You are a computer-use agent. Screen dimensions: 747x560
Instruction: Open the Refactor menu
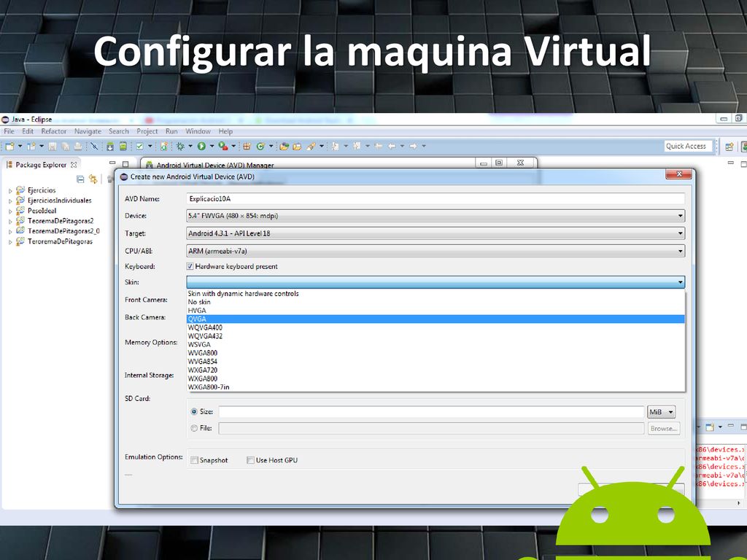pyautogui.click(x=54, y=131)
